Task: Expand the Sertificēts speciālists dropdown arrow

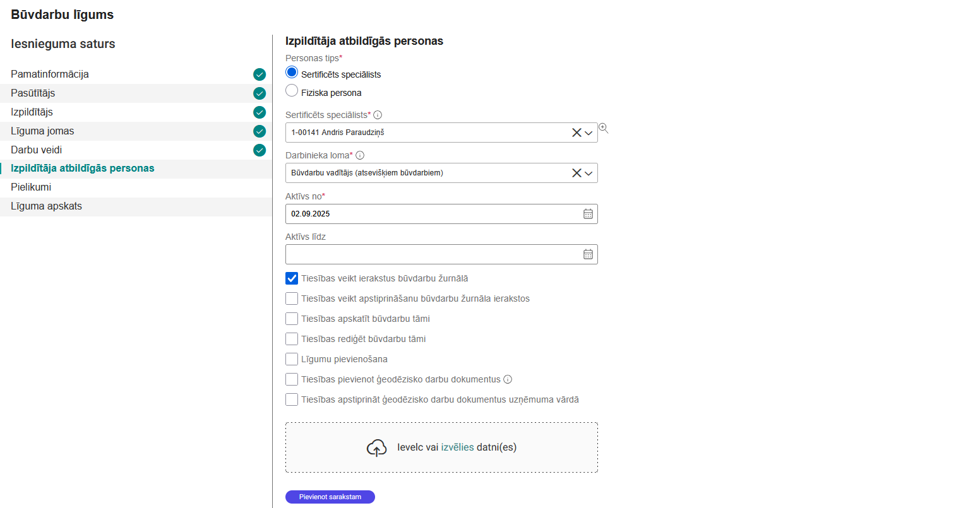Action: pyautogui.click(x=589, y=133)
